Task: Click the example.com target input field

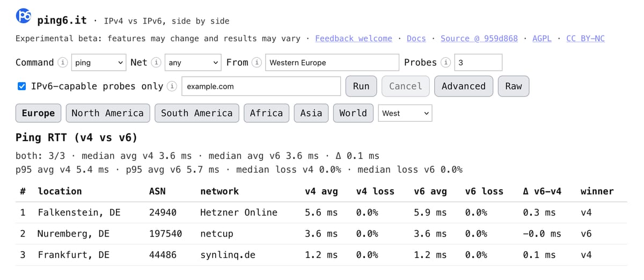Action: click(x=261, y=86)
